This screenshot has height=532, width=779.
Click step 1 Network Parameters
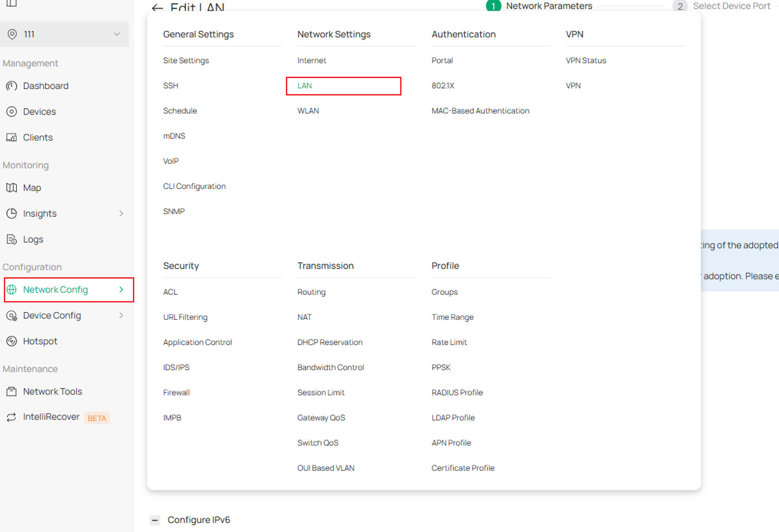click(539, 6)
